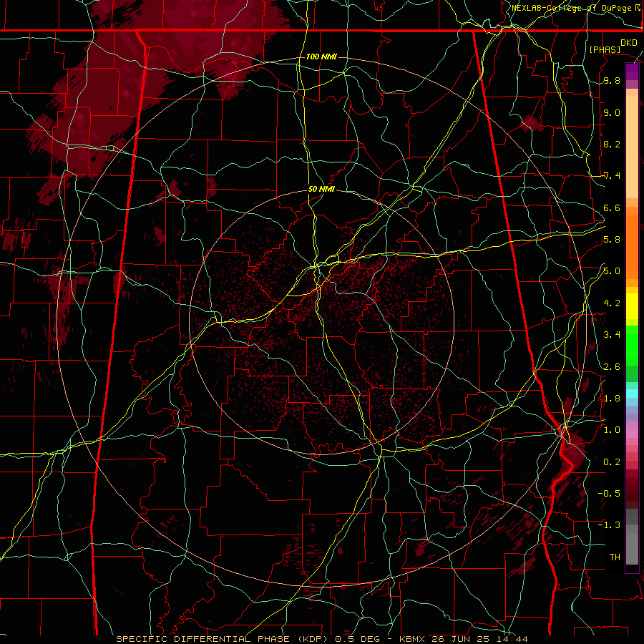This screenshot has width=644, height=644.
Task: Click the yellow segment of the color bar
Action: (x=632, y=306)
